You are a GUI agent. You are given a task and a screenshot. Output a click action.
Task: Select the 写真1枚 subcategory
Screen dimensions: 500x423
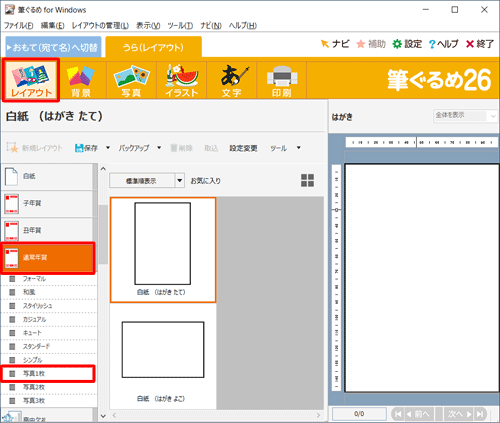click(x=48, y=374)
